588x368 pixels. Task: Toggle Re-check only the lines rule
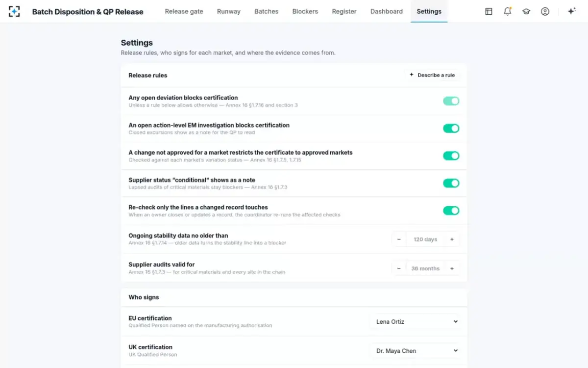(x=451, y=210)
